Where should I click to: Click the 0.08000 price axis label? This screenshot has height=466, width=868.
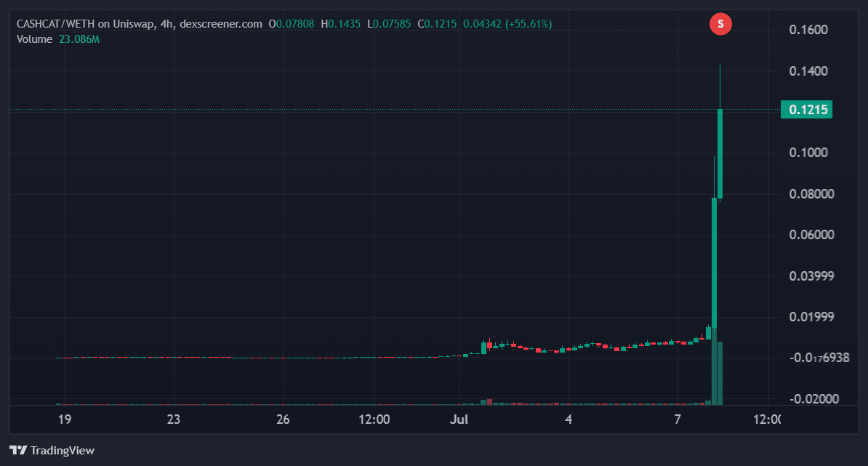[x=811, y=194]
